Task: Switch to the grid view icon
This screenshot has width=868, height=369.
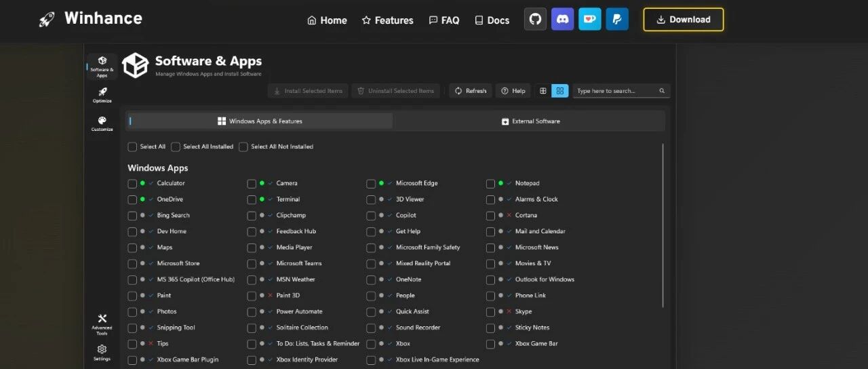Action: 559,91
